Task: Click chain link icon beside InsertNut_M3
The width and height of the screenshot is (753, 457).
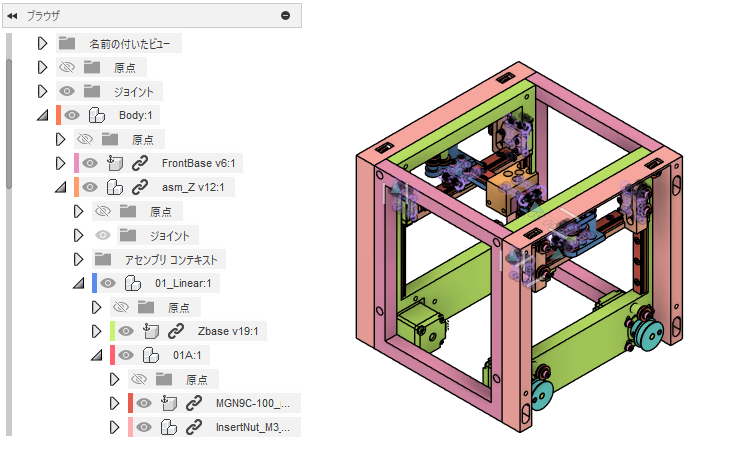Action: tap(194, 427)
